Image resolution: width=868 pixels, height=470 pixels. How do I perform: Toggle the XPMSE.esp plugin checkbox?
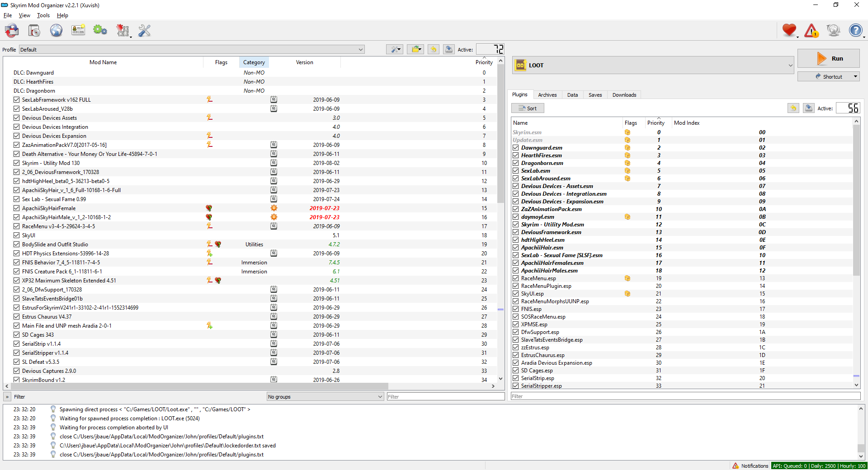click(x=515, y=324)
